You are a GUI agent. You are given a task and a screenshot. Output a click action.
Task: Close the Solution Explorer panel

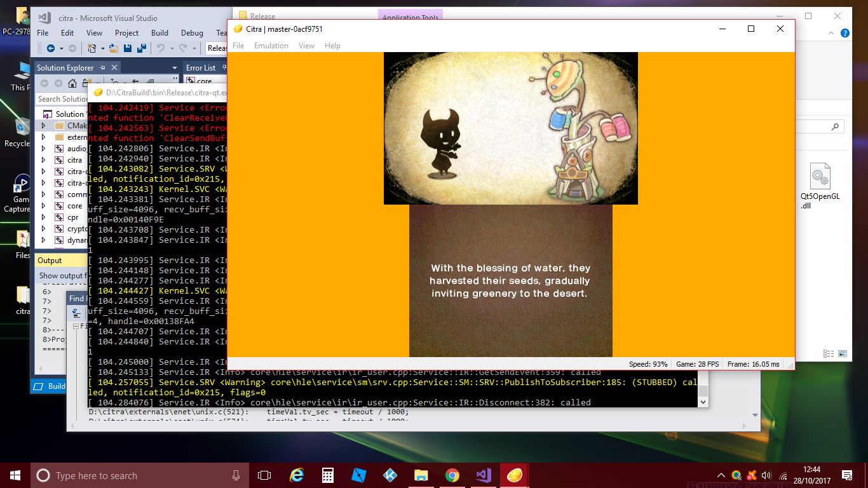coord(115,67)
